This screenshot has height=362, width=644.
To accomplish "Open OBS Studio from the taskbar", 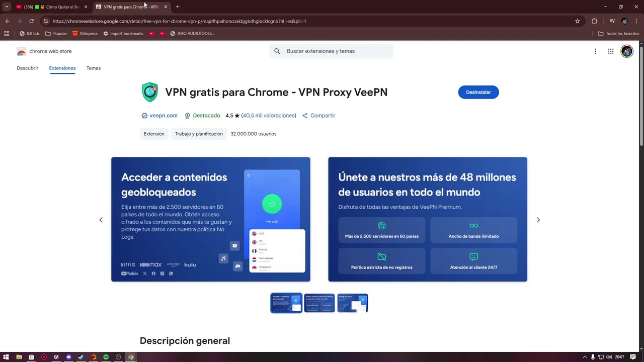I will (119, 357).
